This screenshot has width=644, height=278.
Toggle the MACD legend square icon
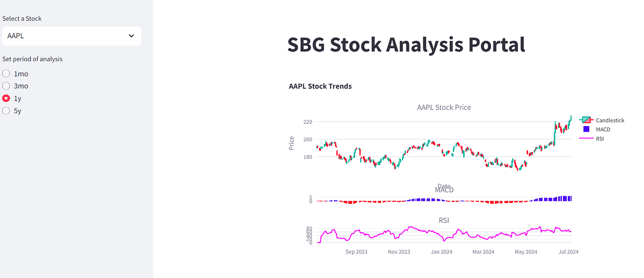click(586, 129)
